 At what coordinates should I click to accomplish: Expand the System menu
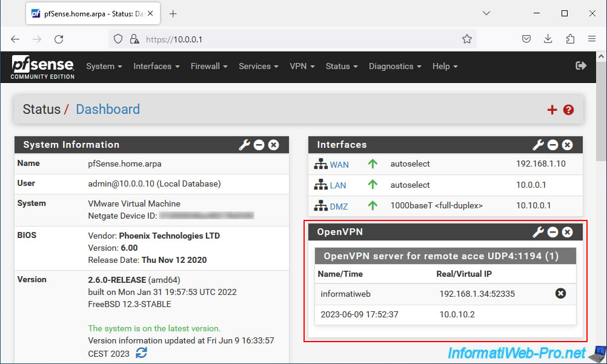coord(104,66)
